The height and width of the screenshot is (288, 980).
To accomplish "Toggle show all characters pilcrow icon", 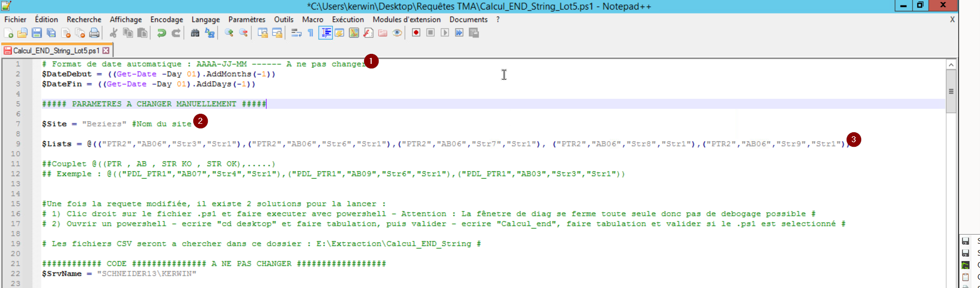I will (x=311, y=33).
